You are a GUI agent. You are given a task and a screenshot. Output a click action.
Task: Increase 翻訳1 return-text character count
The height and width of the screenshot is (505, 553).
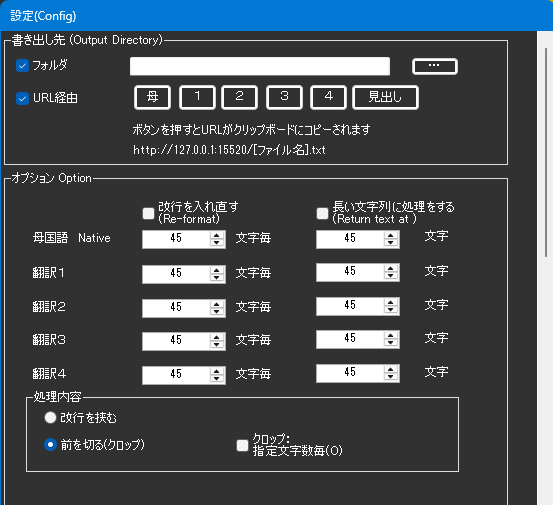(391, 268)
